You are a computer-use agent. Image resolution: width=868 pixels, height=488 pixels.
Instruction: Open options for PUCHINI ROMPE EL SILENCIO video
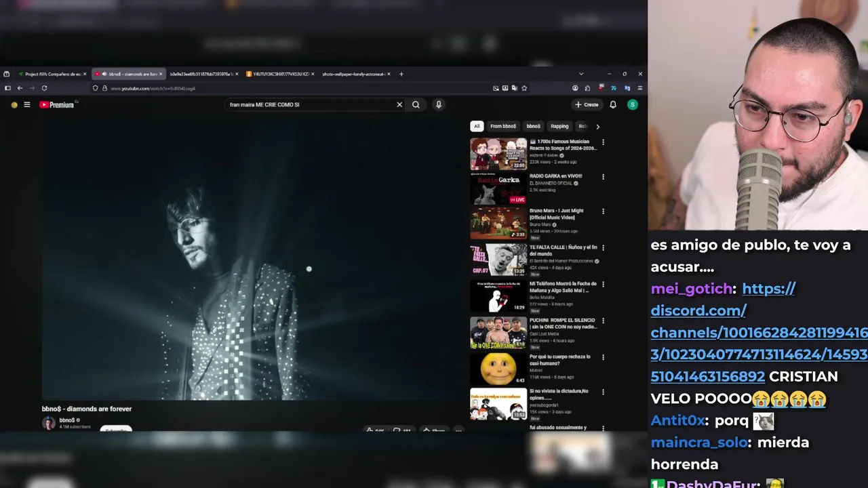pyautogui.click(x=603, y=321)
